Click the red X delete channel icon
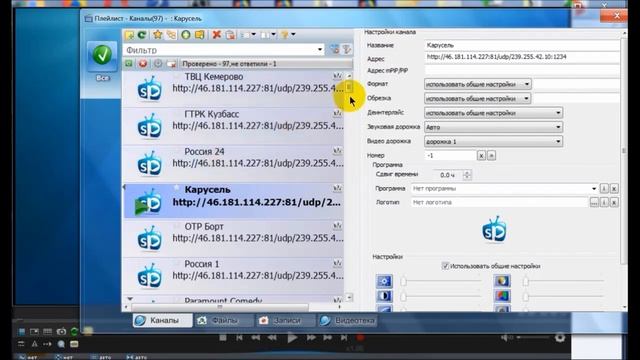 tap(217, 35)
